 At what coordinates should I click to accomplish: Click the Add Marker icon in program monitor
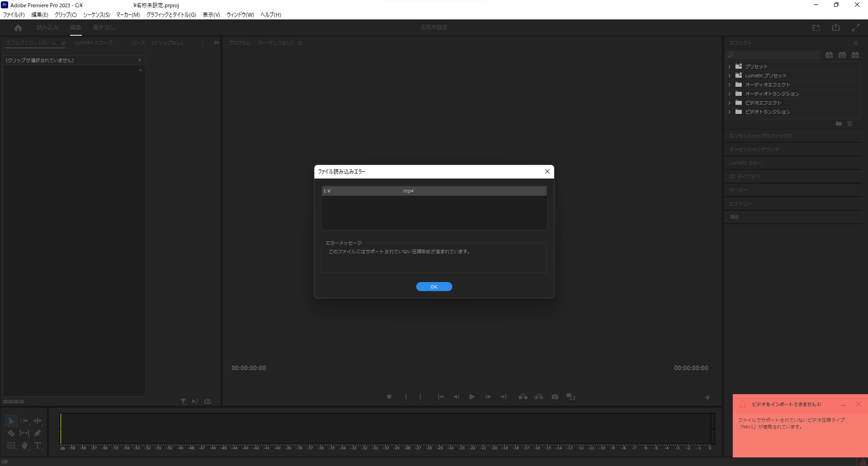[x=389, y=397]
